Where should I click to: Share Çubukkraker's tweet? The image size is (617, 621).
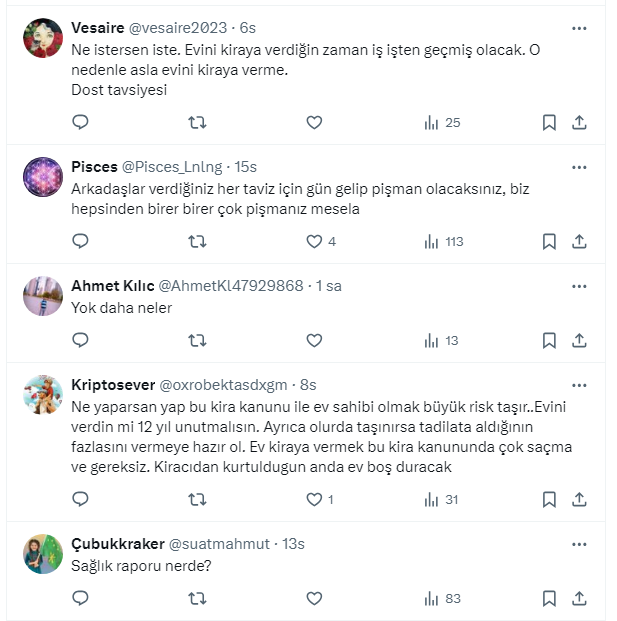pos(579,598)
